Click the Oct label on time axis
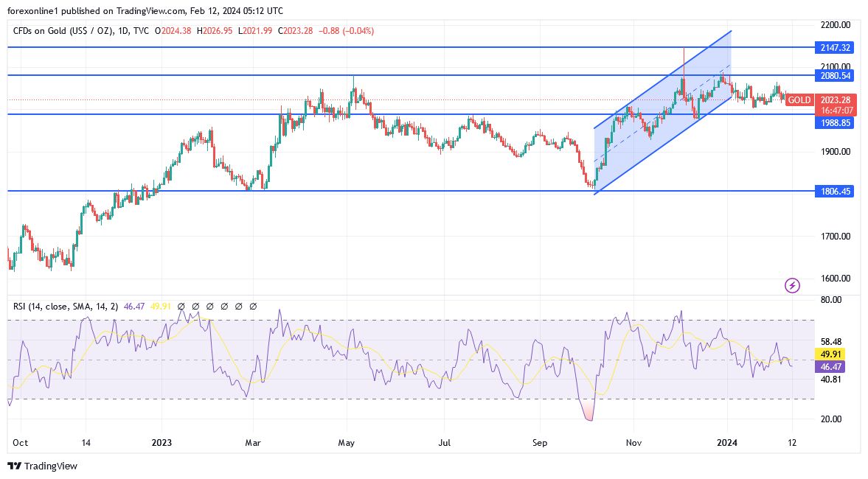 (21, 442)
